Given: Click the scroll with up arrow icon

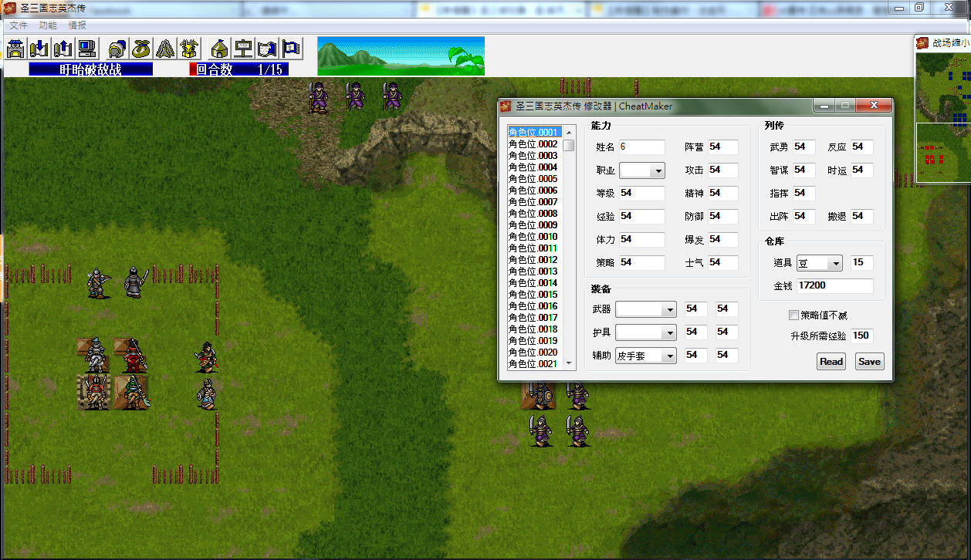Looking at the screenshot, I should [x=63, y=49].
